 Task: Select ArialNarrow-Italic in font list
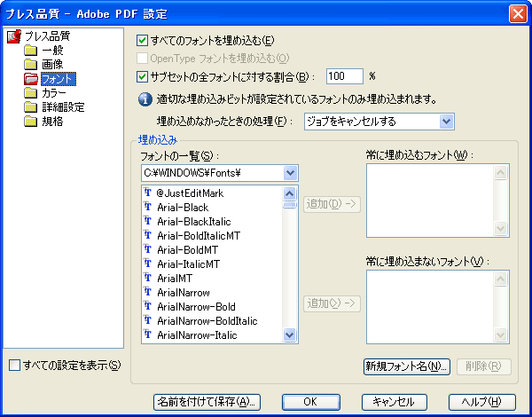click(x=197, y=335)
